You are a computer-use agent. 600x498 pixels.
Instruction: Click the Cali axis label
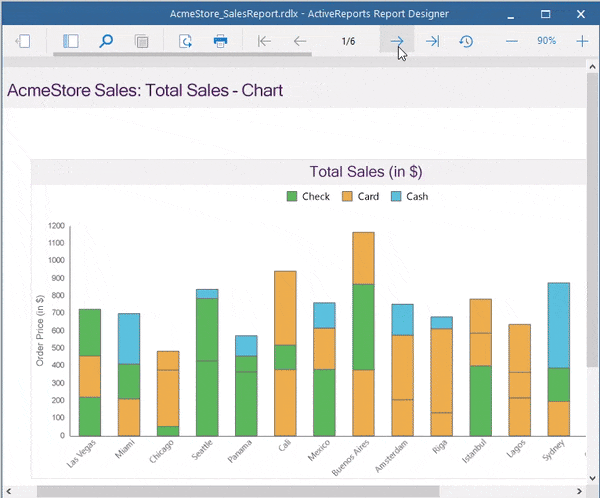[285, 445]
